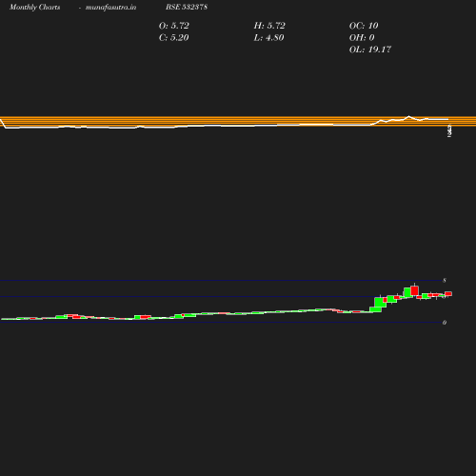Click the munafasutra.in site label

click(x=110, y=8)
